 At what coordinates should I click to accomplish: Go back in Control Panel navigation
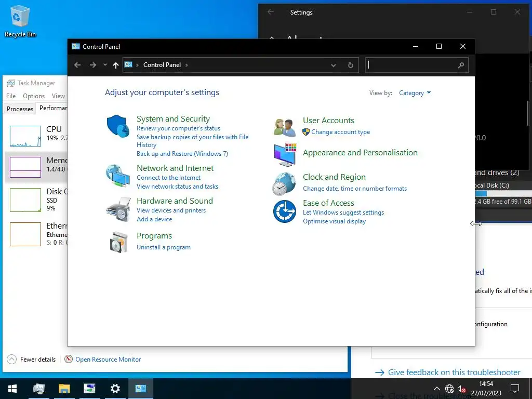77,65
